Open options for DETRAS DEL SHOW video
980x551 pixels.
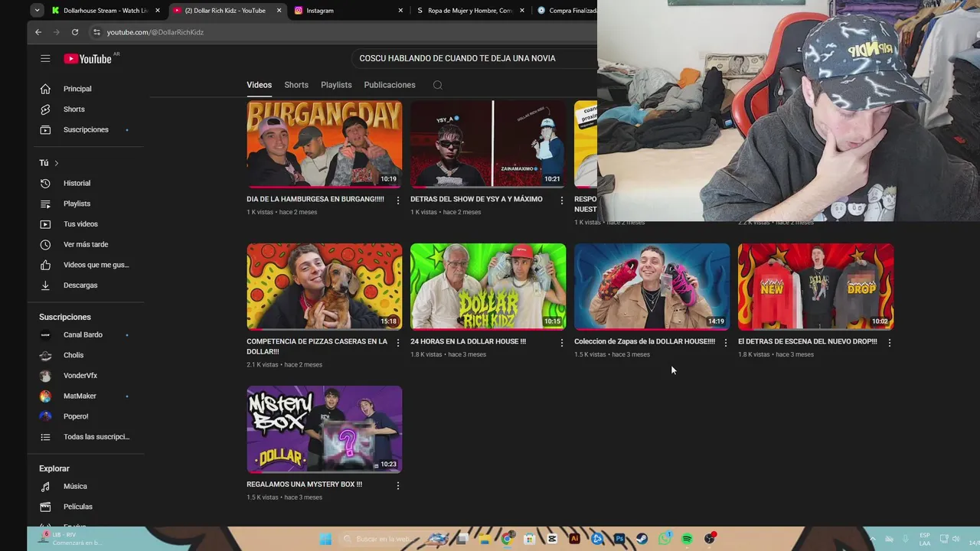pos(561,201)
